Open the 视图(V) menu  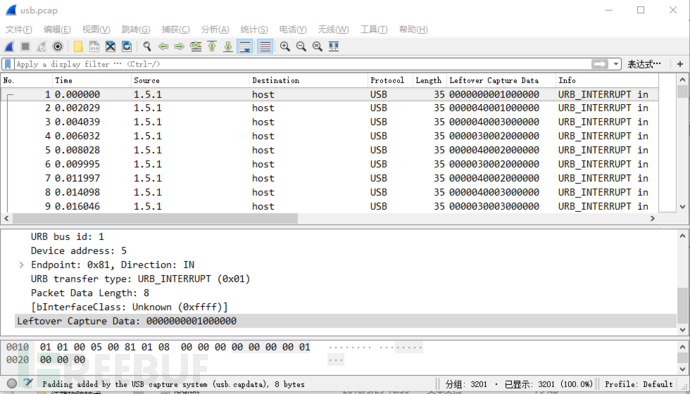pos(96,29)
